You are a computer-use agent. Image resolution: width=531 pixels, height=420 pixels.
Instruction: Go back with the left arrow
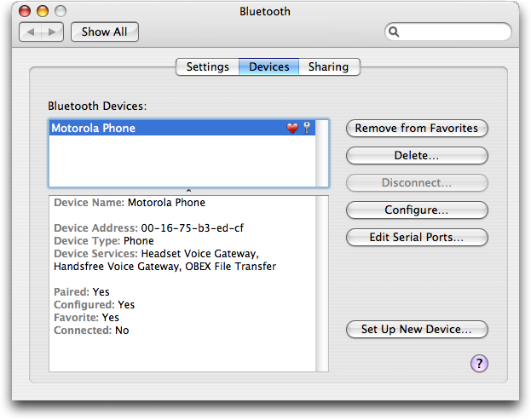[31, 32]
